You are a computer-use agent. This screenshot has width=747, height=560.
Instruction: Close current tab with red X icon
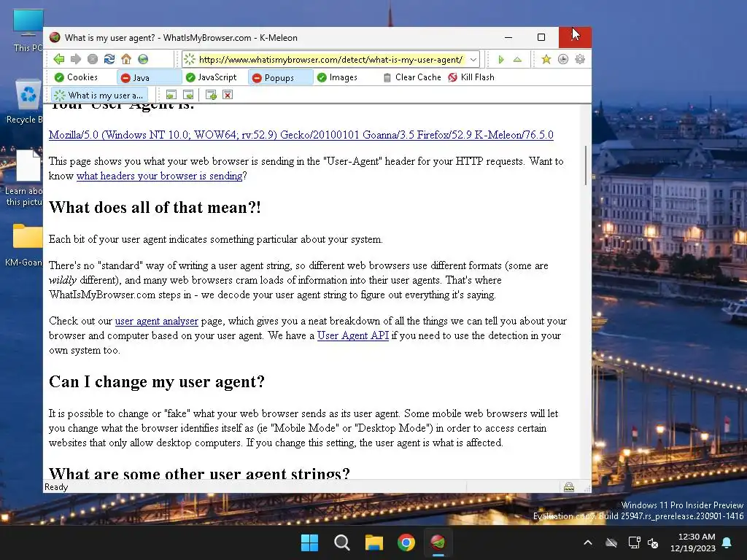pyautogui.click(x=228, y=95)
